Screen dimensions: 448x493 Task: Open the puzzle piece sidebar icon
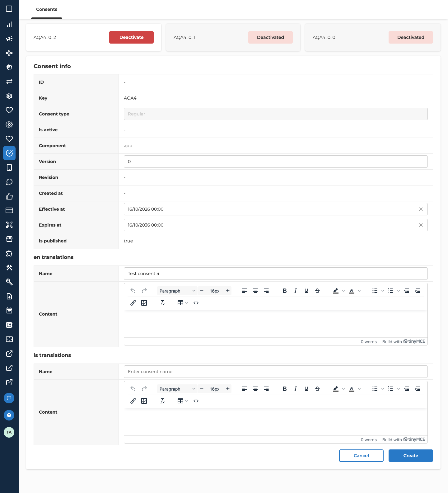point(9,253)
